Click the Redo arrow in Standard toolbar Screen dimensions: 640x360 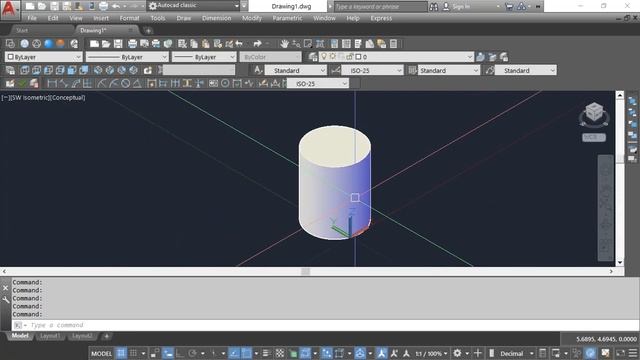tap(257, 44)
